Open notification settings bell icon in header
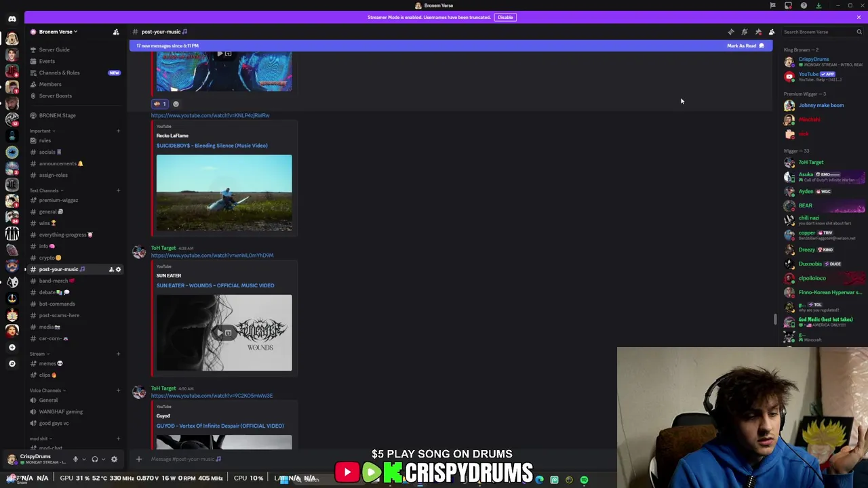 744,32
